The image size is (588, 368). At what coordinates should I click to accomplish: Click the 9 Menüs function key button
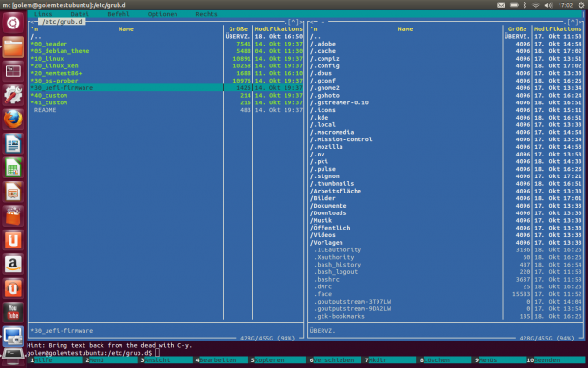(x=501, y=360)
